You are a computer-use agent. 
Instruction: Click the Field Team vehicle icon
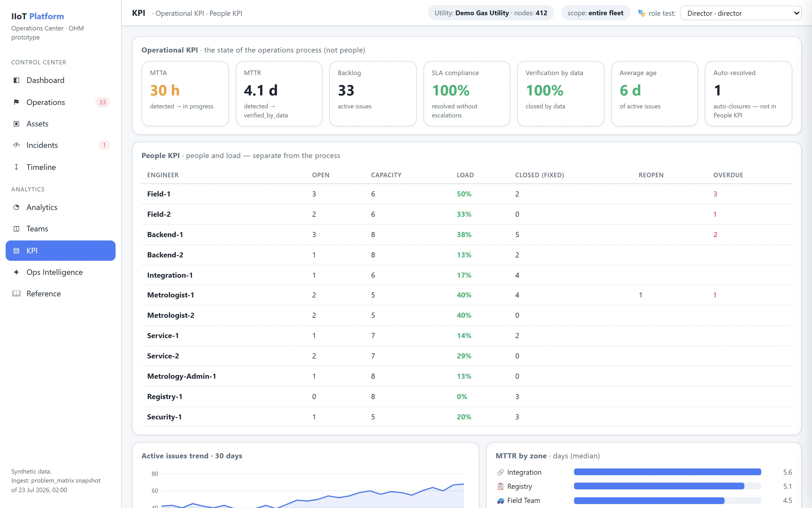point(500,501)
